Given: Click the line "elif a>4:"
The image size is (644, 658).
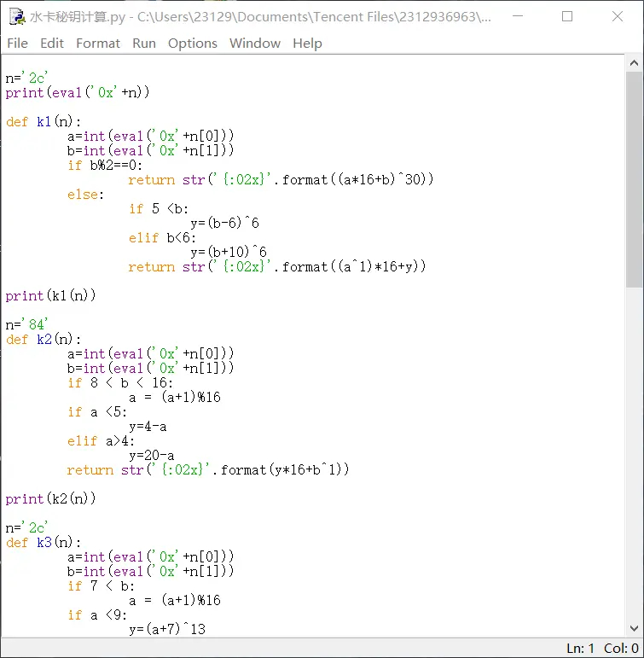Looking at the screenshot, I should coord(102,440).
